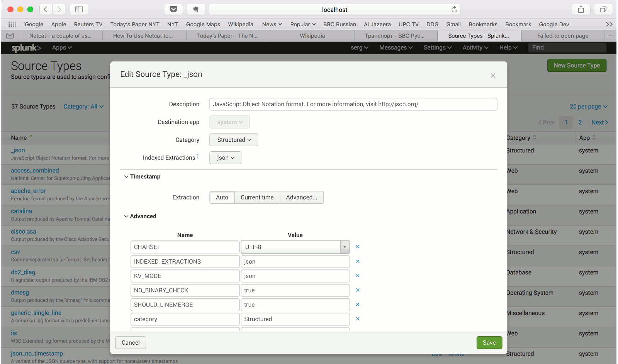
Task: Click the Safari back arrow
Action: (x=46, y=9)
